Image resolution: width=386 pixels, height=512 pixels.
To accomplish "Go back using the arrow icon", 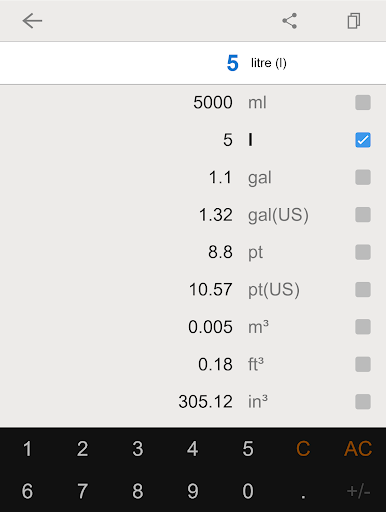I will [x=32, y=21].
